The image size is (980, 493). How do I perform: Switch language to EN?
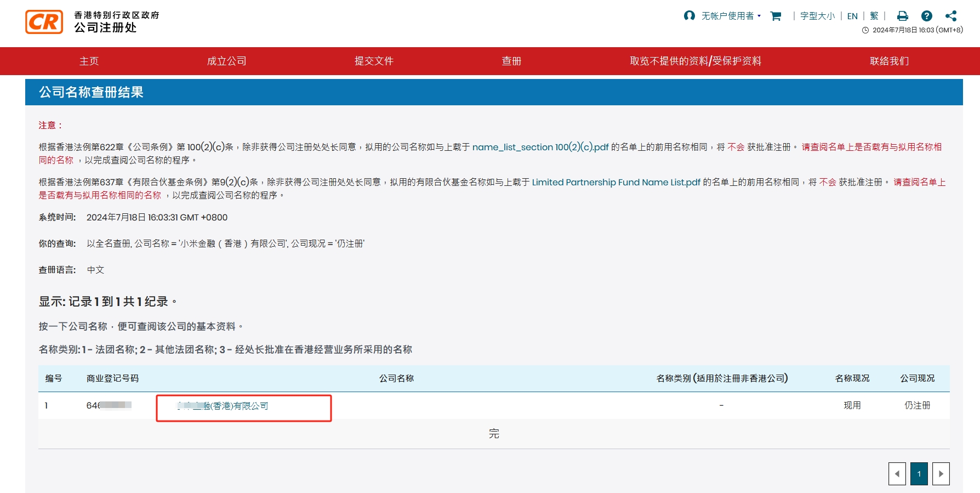852,16
